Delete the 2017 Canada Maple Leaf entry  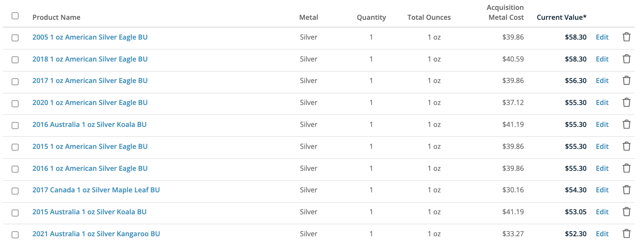click(626, 190)
